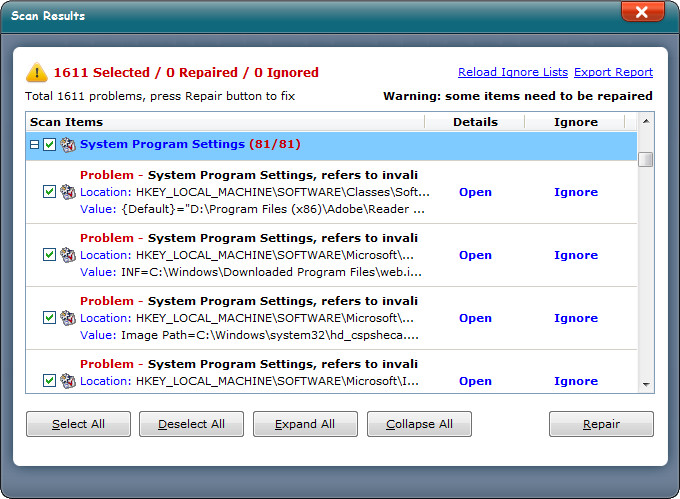Click the vertical scrollbar thumb
This screenshot has width=680, height=499.
pyautogui.click(x=646, y=159)
